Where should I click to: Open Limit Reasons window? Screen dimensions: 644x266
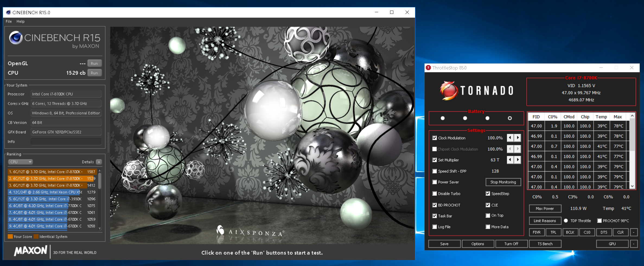click(545, 221)
